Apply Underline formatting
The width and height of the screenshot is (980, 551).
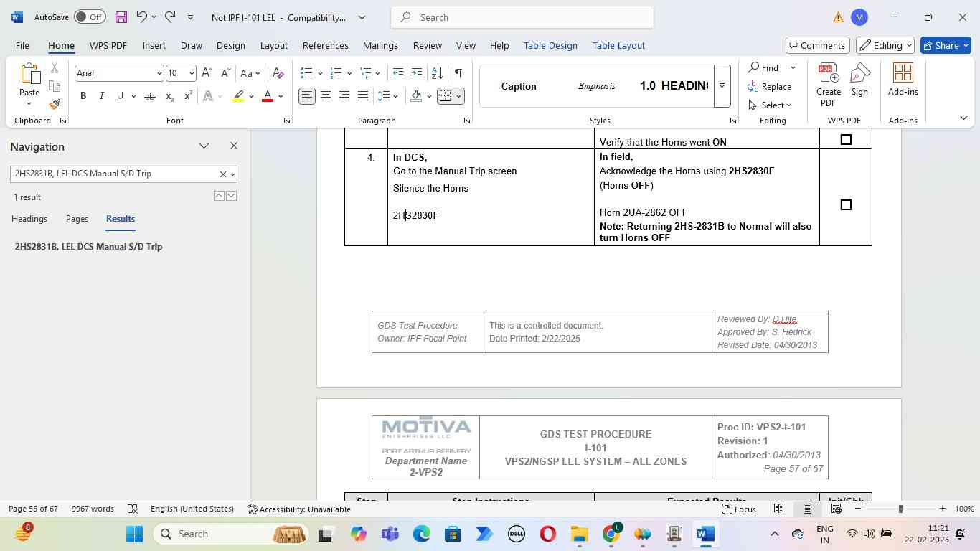click(120, 96)
